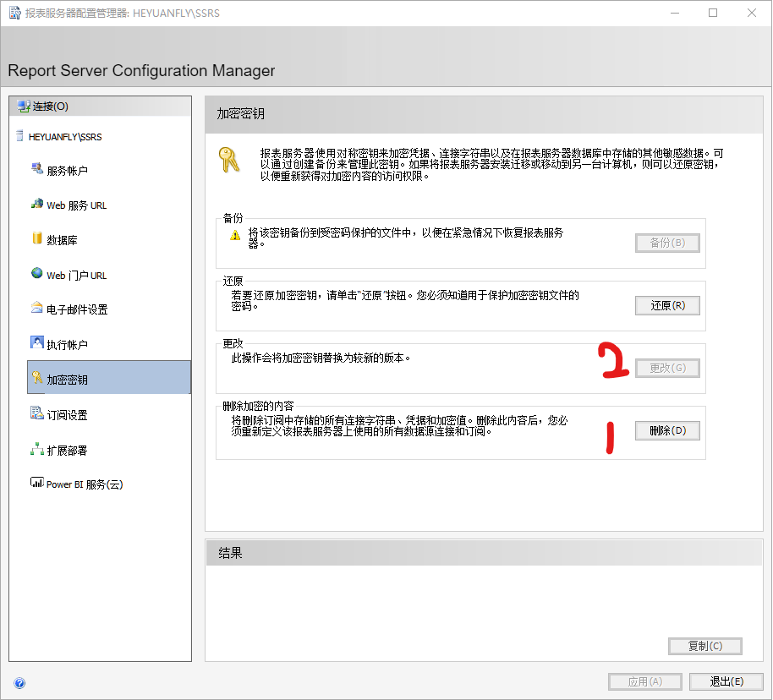Click the 加密密钥 panel heading
Screen dimensions: 773x700
(240, 114)
